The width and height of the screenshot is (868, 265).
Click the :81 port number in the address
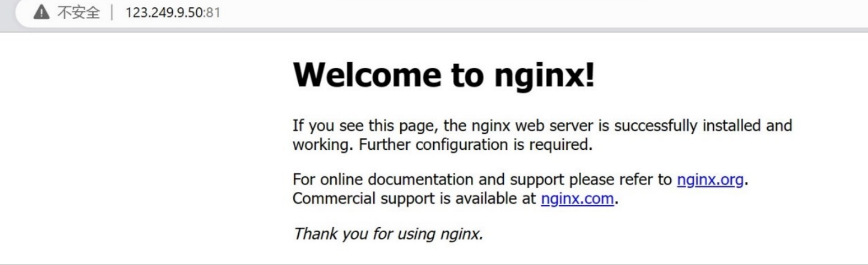tap(213, 13)
